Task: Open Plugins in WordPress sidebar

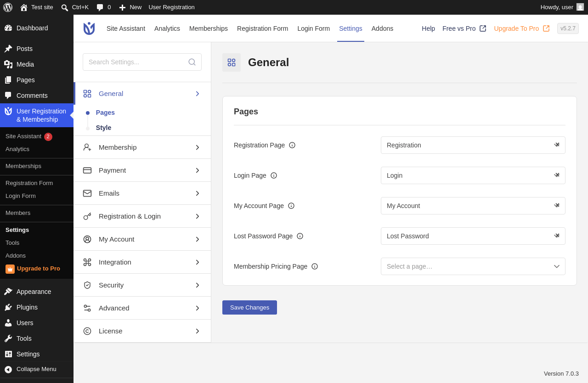Action: click(37, 307)
